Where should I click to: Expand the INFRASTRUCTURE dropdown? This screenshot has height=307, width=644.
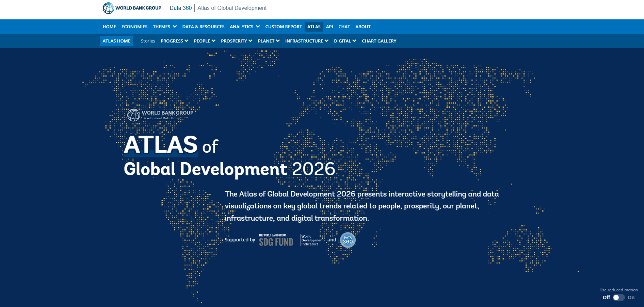click(x=307, y=41)
